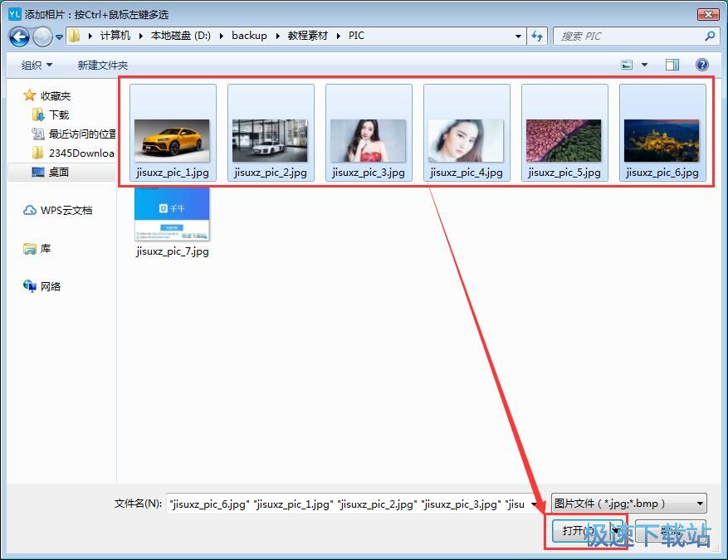Click the 桌面 desktop icon

(x=38, y=172)
